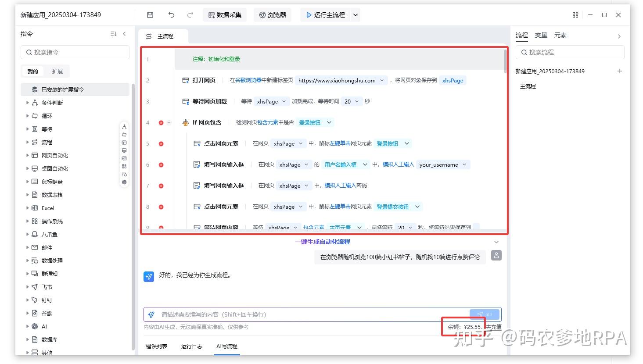
Task: Open the 运行主流程 dropdown arrow
Action: 356,14
